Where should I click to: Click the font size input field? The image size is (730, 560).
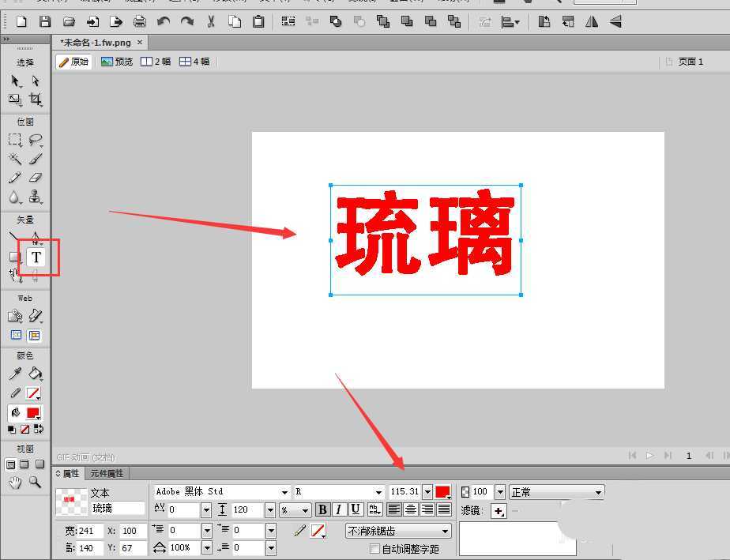(x=403, y=491)
